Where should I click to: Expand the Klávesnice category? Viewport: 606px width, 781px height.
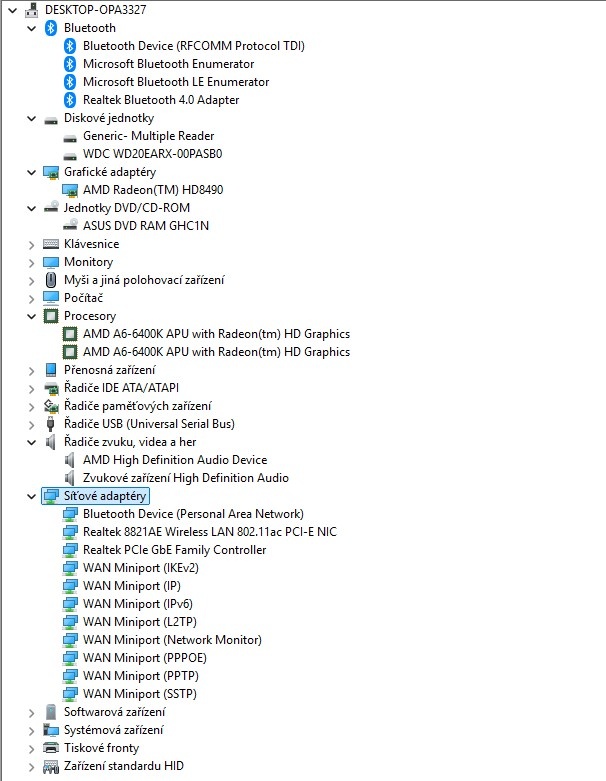[x=31, y=245]
